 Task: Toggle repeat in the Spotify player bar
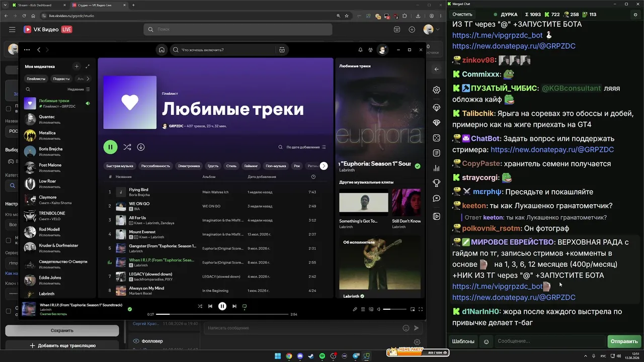pos(245,306)
